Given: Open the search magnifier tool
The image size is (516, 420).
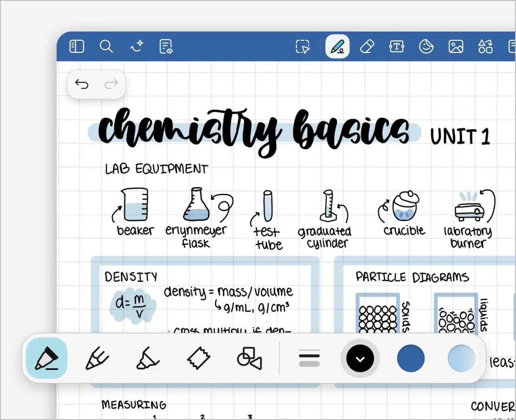Looking at the screenshot, I should 106,46.
